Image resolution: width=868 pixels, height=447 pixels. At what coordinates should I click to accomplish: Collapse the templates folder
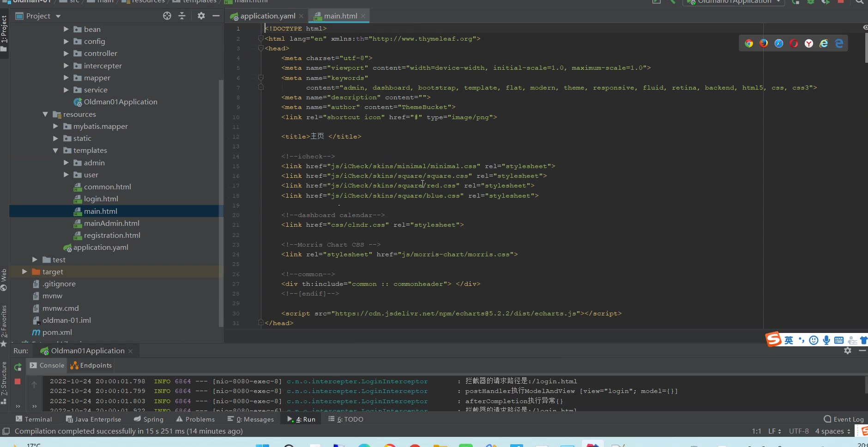point(55,151)
